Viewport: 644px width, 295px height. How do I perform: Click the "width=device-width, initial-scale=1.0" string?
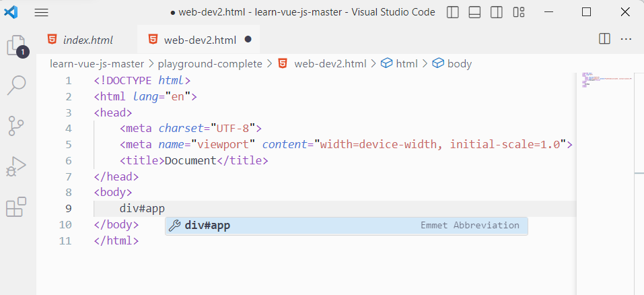pyautogui.click(x=440, y=145)
